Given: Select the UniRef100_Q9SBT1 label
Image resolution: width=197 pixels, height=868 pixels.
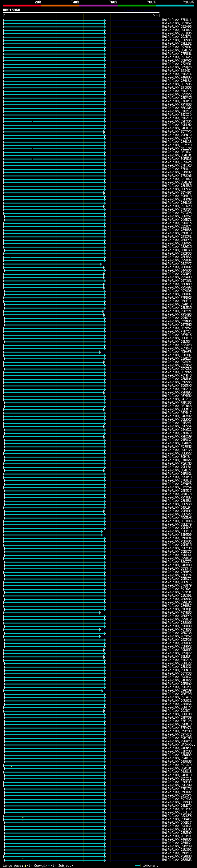Looking at the screenshot, I should [177, 37].
